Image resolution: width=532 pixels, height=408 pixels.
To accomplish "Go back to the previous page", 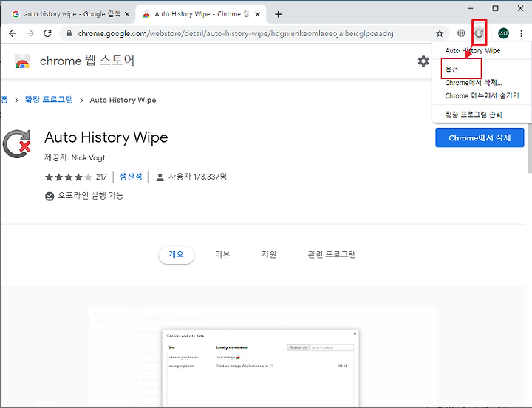I will [x=13, y=33].
